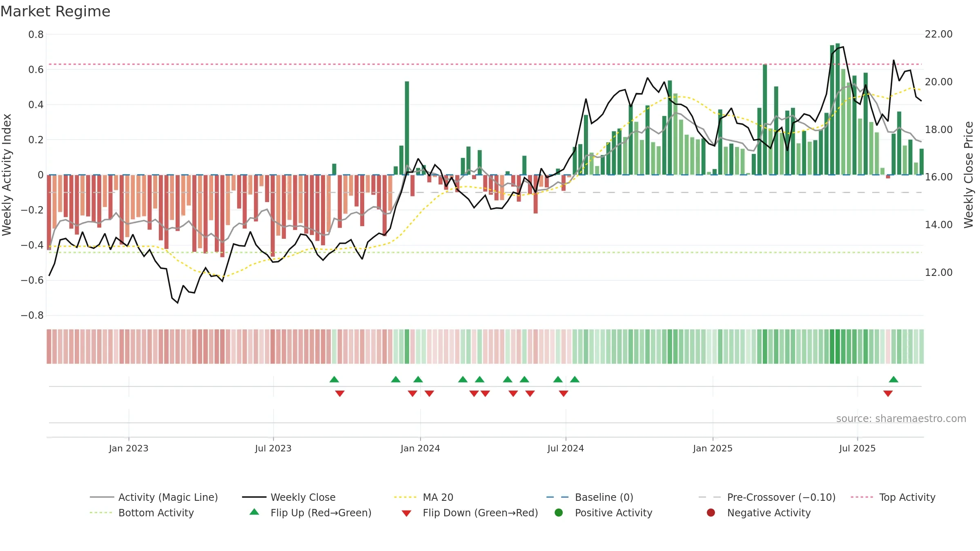Click the Jan 2023 axis label
This screenshot has width=980, height=551.
tap(129, 448)
